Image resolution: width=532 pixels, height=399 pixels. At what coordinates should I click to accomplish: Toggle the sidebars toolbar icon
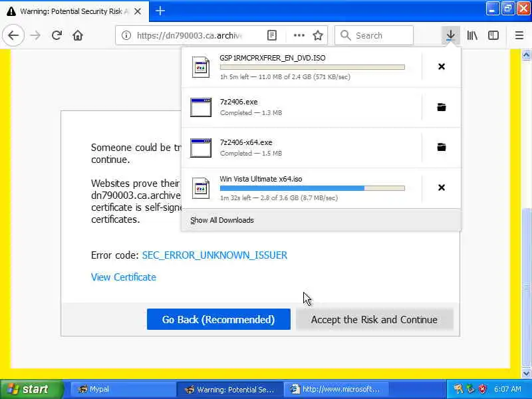pyautogui.click(x=493, y=35)
